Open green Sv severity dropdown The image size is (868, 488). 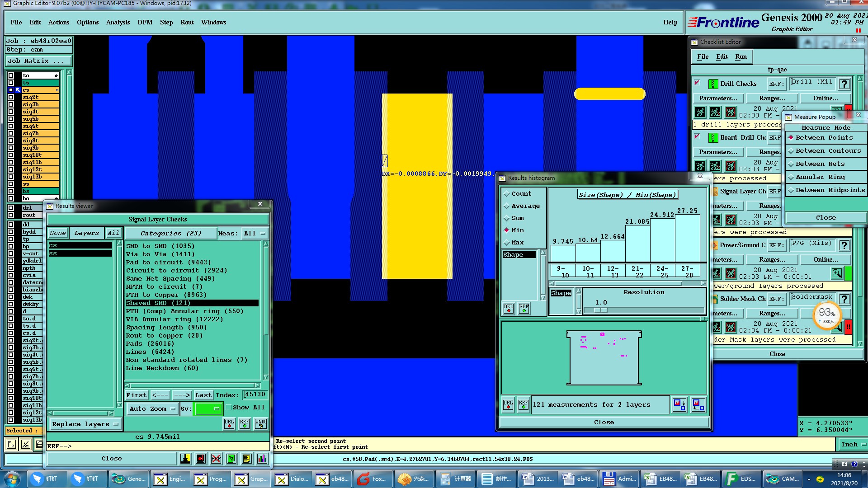(208, 409)
